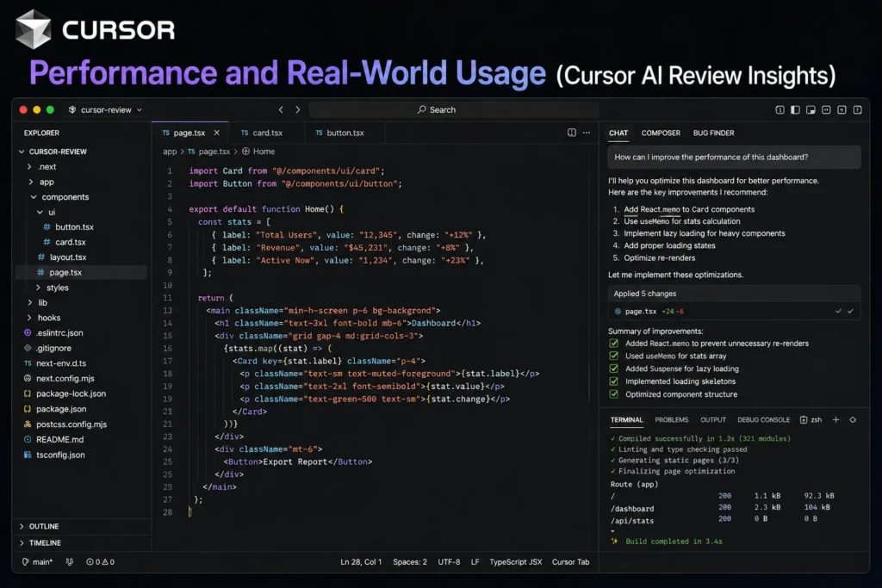
Task: Collapse the ui folder
Action: pos(40,212)
